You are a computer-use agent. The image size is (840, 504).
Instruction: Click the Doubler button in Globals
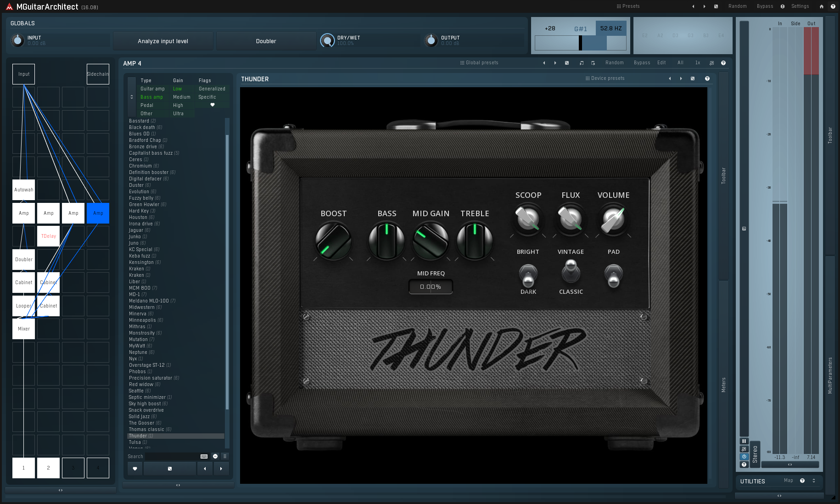(266, 41)
